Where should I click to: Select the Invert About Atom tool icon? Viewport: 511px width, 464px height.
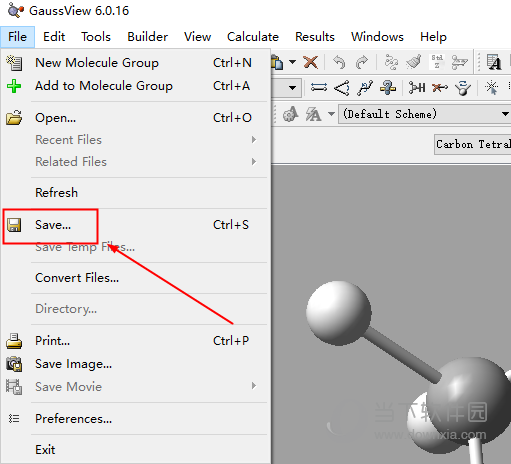tap(463, 88)
